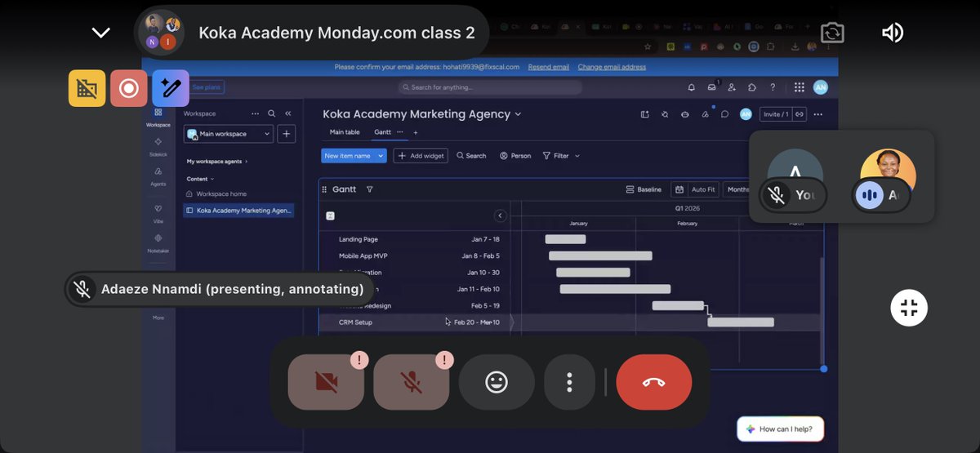Click the See plans button in monday.com
This screenshot has width=980, height=453.
[207, 87]
